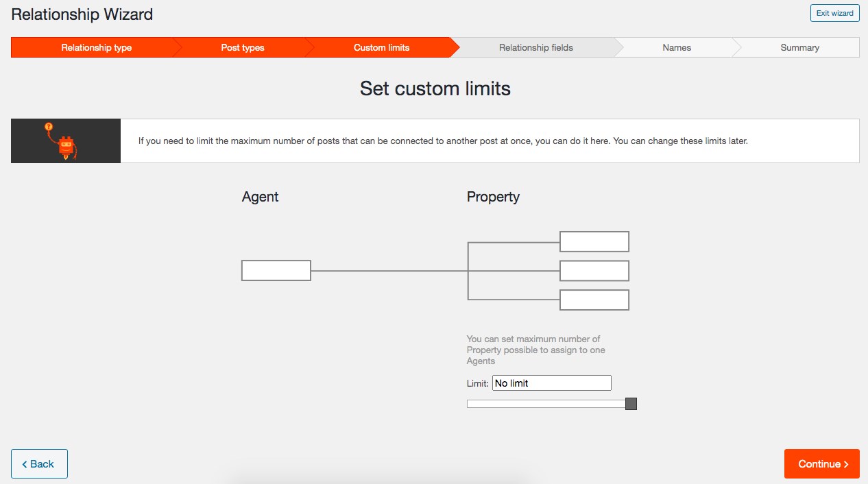Click the Property heading text
Screen dimensions: 868x484
point(493,197)
